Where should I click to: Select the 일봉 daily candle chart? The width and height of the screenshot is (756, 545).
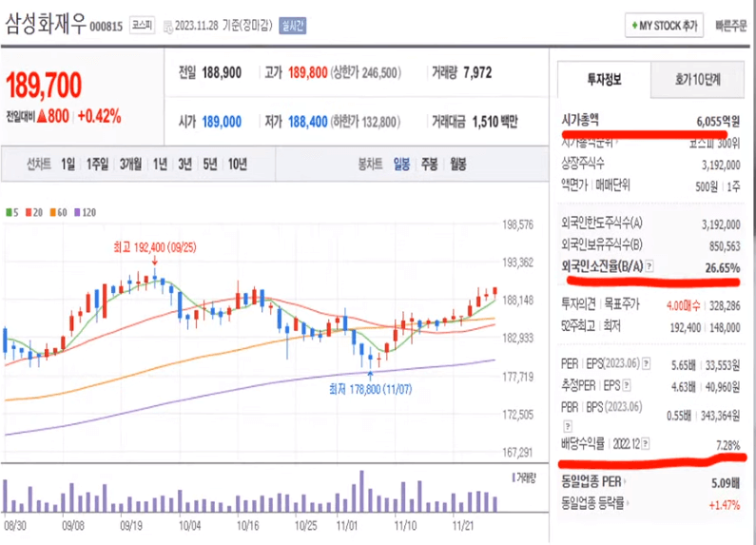tap(401, 165)
